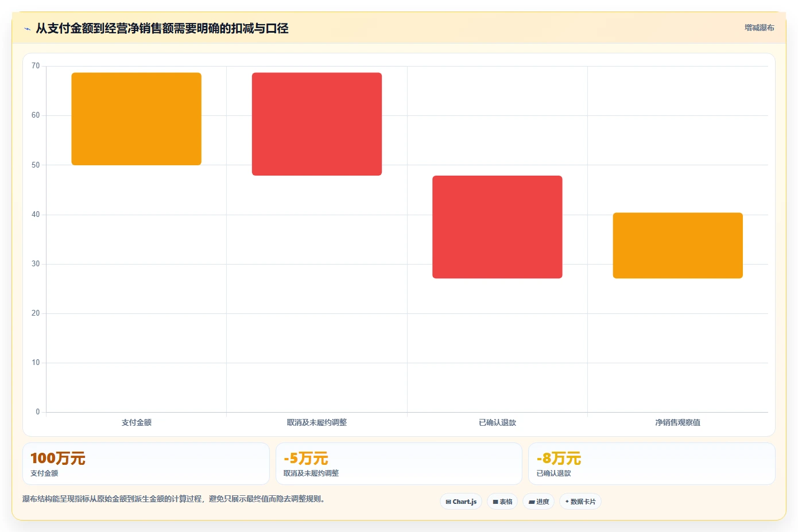This screenshot has width=798, height=532.
Task: Click the 进度 tag
Action: 539,502
